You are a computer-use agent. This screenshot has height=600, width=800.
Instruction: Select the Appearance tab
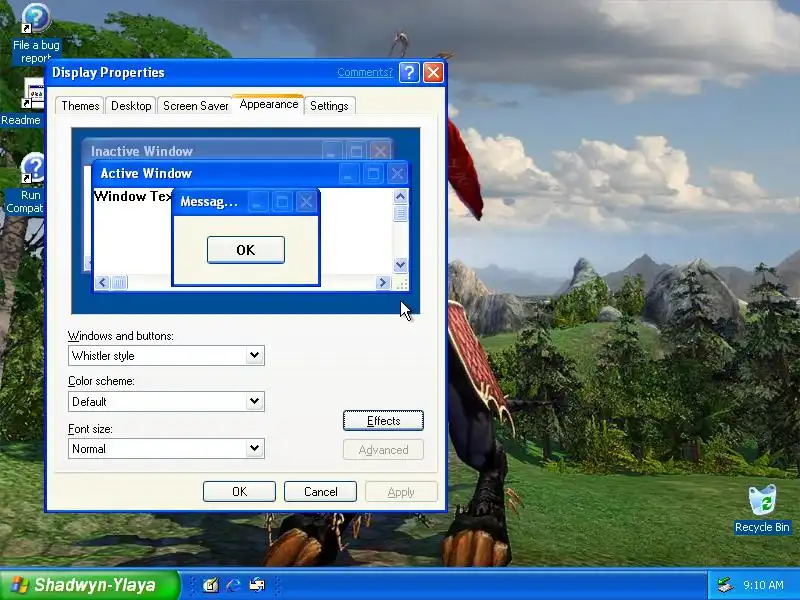tap(269, 104)
